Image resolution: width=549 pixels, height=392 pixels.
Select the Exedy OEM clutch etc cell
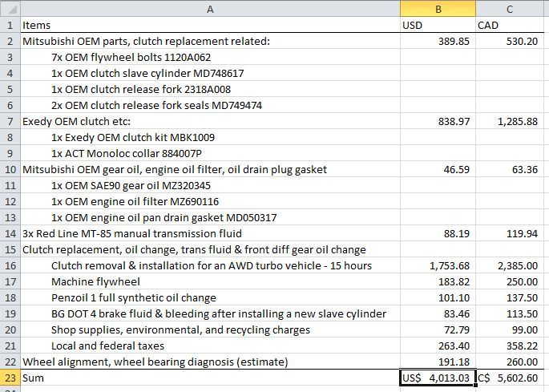[x=209, y=121]
